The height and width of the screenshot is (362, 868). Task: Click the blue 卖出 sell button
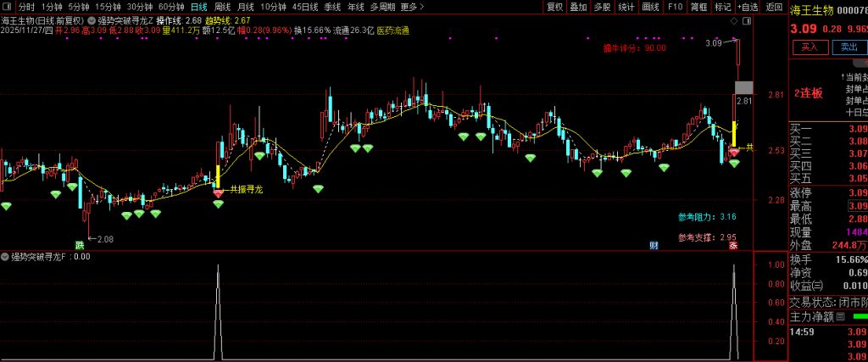point(849,47)
